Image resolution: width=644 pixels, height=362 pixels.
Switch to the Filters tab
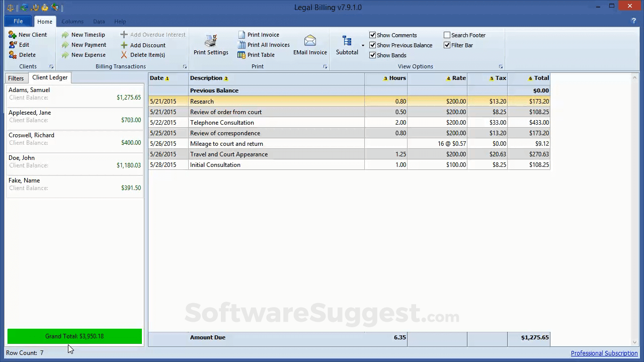(x=16, y=78)
